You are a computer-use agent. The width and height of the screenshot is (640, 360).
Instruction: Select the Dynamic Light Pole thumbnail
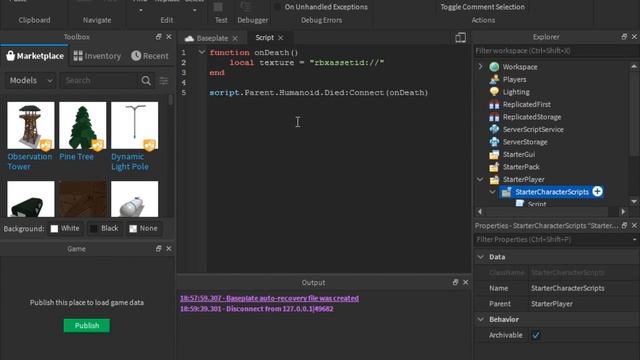[134, 125]
